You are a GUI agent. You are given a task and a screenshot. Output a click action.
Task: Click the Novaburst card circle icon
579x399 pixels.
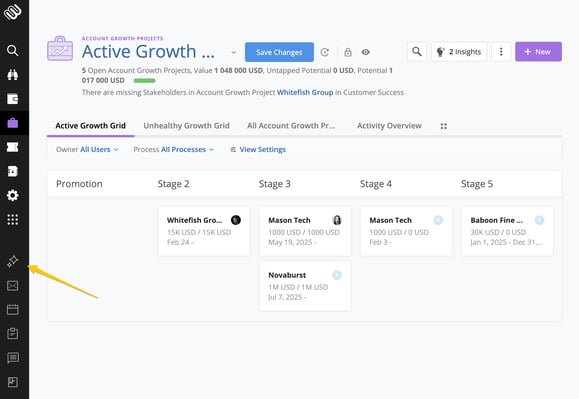(337, 275)
